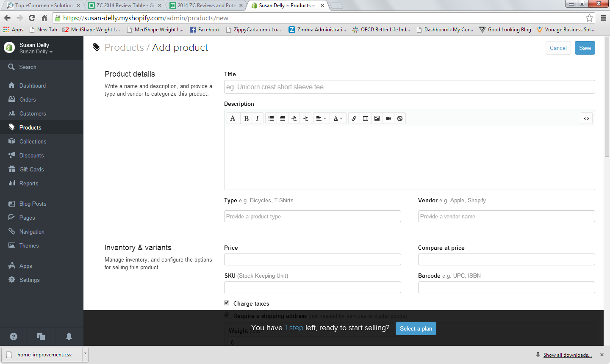
Task: Open text color dropdown in editor
Action: (x=338, y=119)
